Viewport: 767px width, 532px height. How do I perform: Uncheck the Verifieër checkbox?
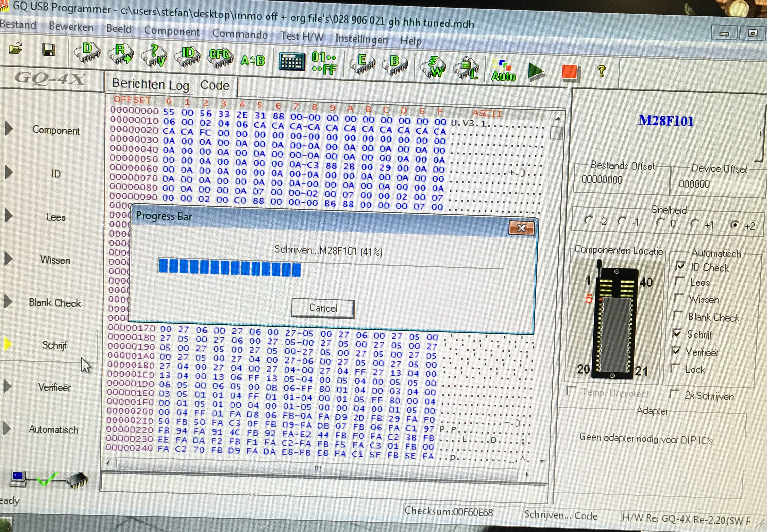pos(676,350)
